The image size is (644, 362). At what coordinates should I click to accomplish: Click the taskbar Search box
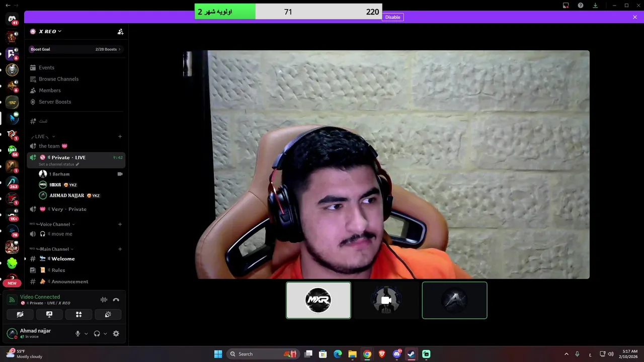pos(263,354)
